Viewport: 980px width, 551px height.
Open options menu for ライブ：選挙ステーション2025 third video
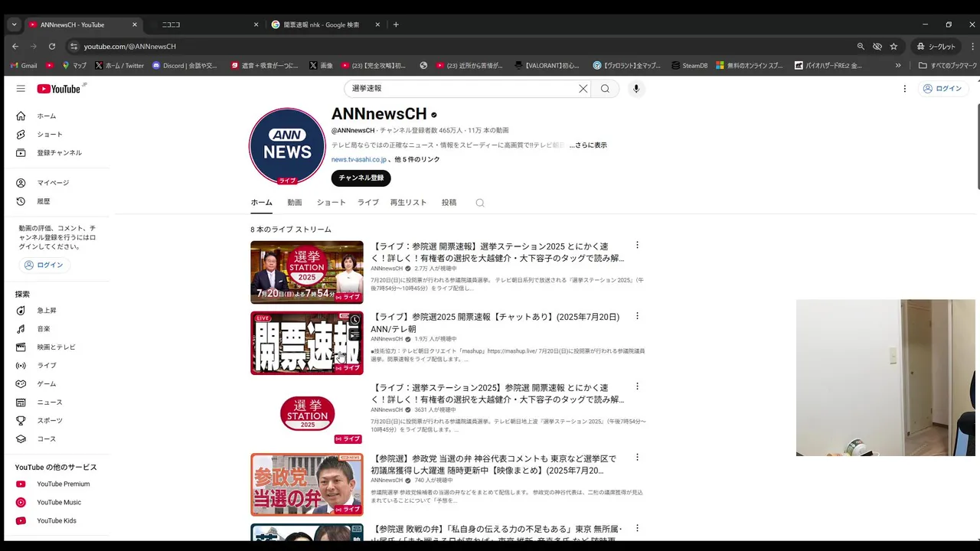coord(637,386)
